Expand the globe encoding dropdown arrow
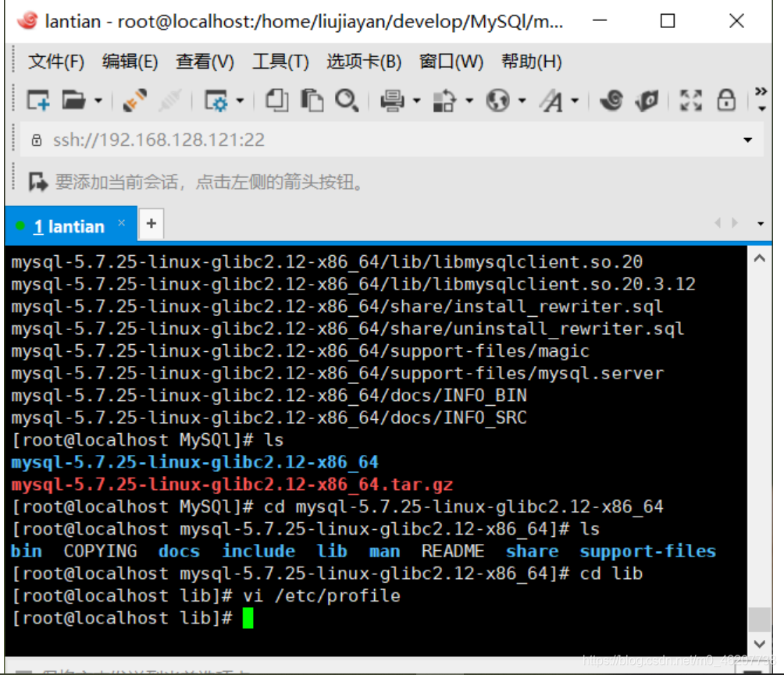This screenshot has height=675, width=784. coord(522,101)
